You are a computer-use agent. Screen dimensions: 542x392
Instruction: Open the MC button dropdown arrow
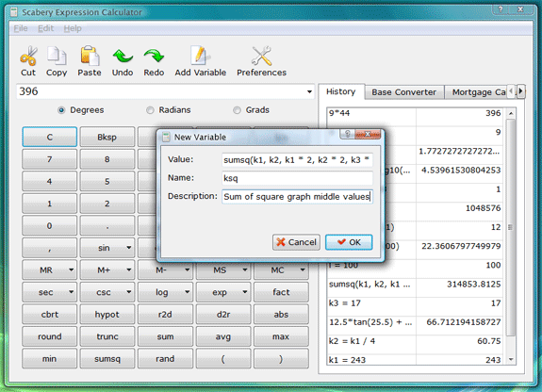[303, 269]
